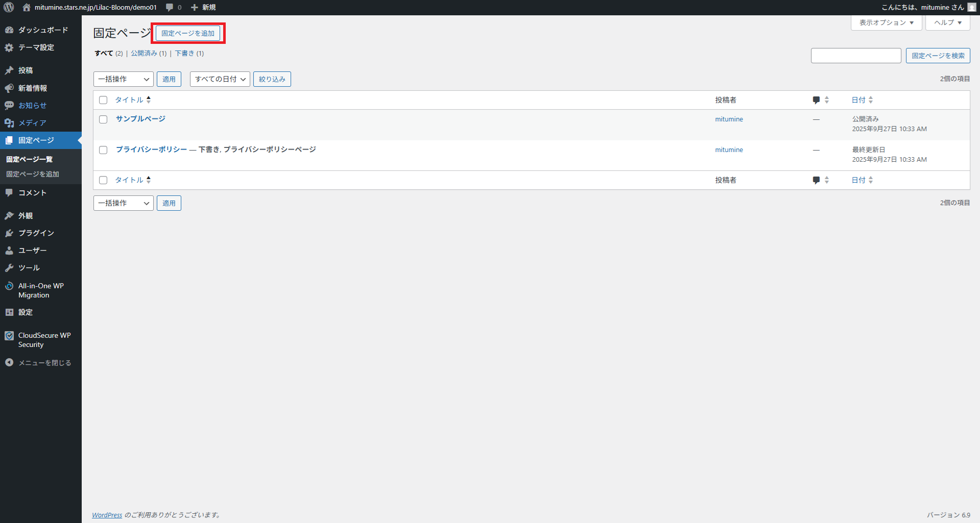Open the comments bubble icon in admin bar
This screenshot has height=523, width=980.
[x=170, y=7]
